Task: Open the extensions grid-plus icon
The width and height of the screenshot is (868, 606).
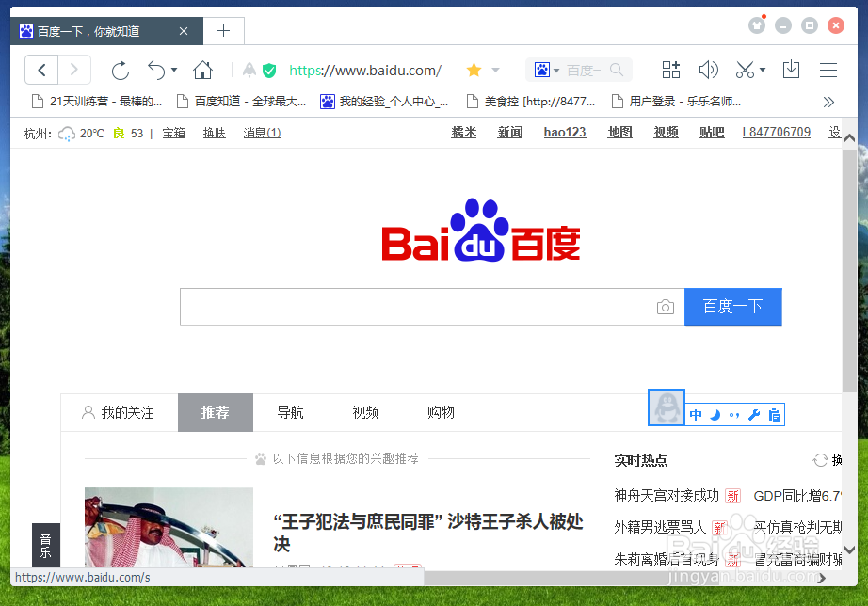Action: click(671, 70)
